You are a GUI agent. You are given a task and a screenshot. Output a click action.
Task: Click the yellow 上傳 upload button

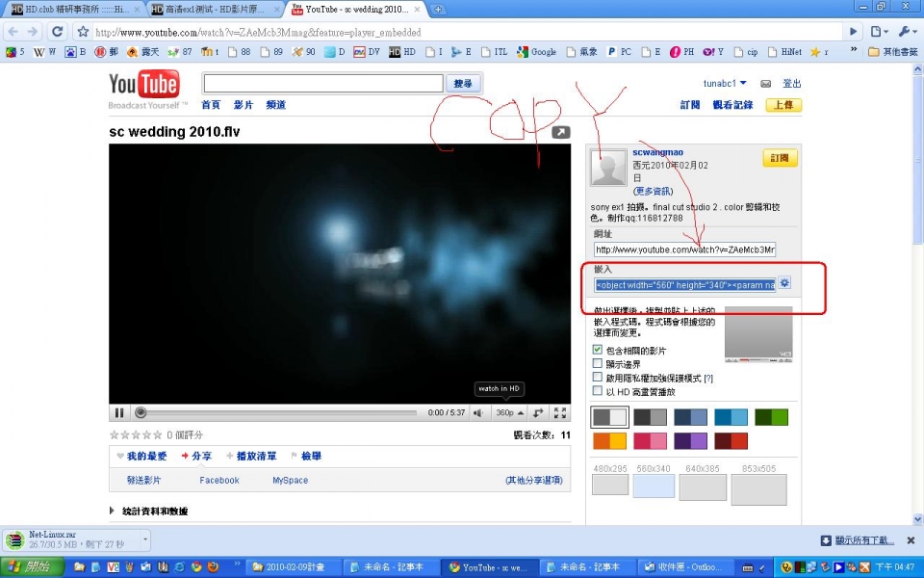point(783,105)
